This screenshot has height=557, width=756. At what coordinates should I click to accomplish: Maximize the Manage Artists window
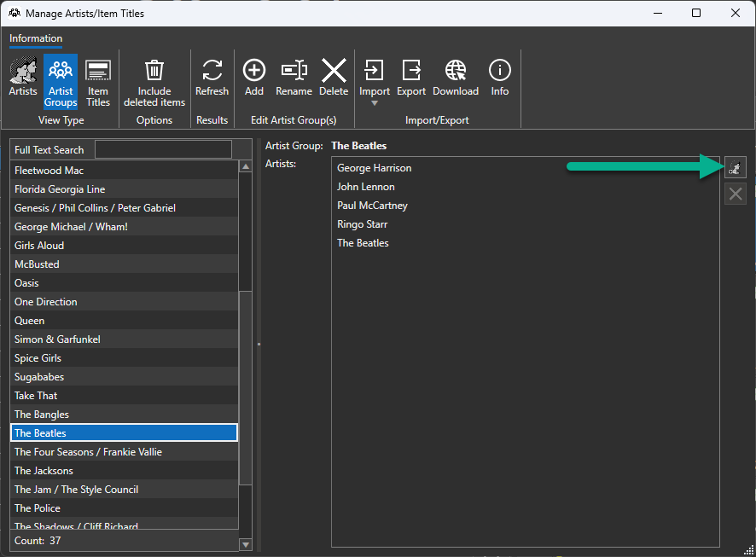[x=696, y=13]
